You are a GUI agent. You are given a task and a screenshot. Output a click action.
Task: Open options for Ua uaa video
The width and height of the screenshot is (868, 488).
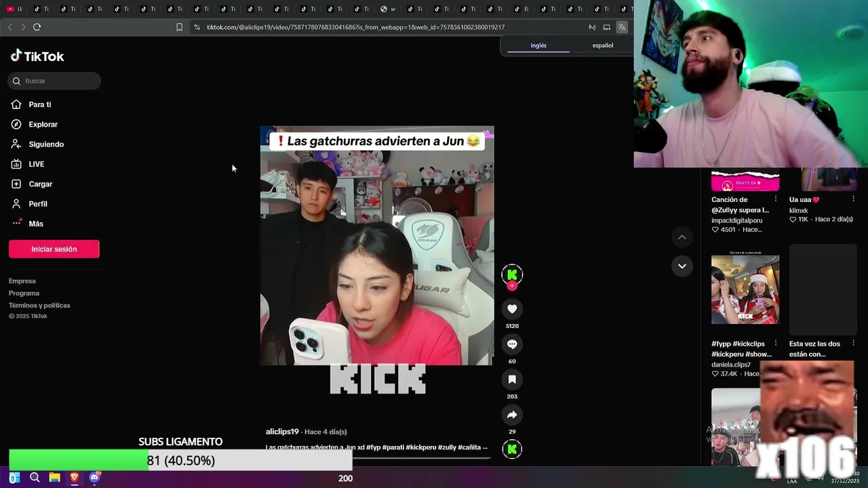click(853, 199)
